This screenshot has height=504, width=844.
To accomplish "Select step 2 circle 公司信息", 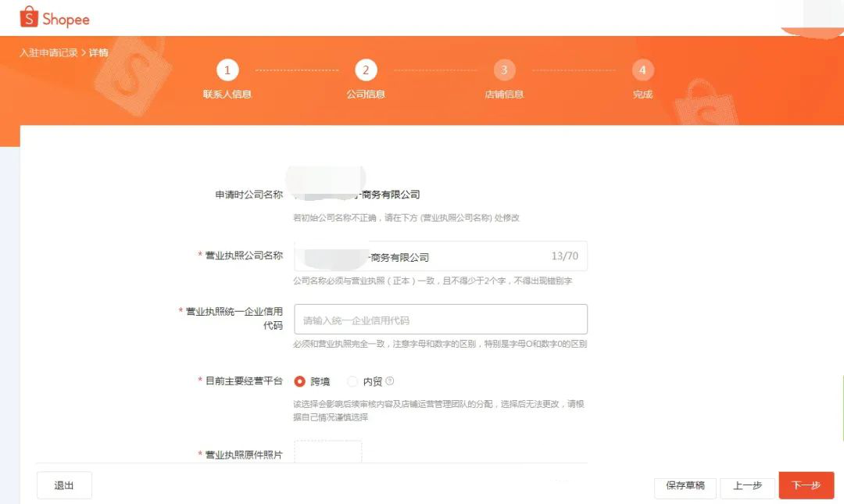I will 366,70.
